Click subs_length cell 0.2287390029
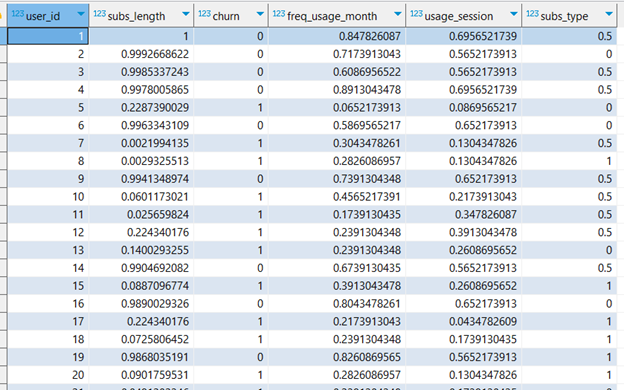This screenshot has height=390, width=624. pyautogui.click(x=141, y=107)
